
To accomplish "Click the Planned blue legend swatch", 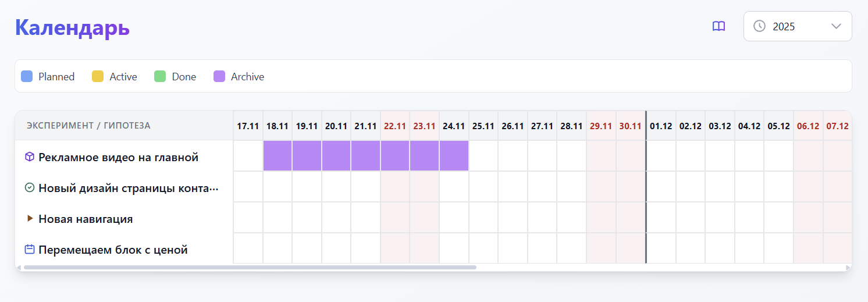I will click(x=27, y=76).
